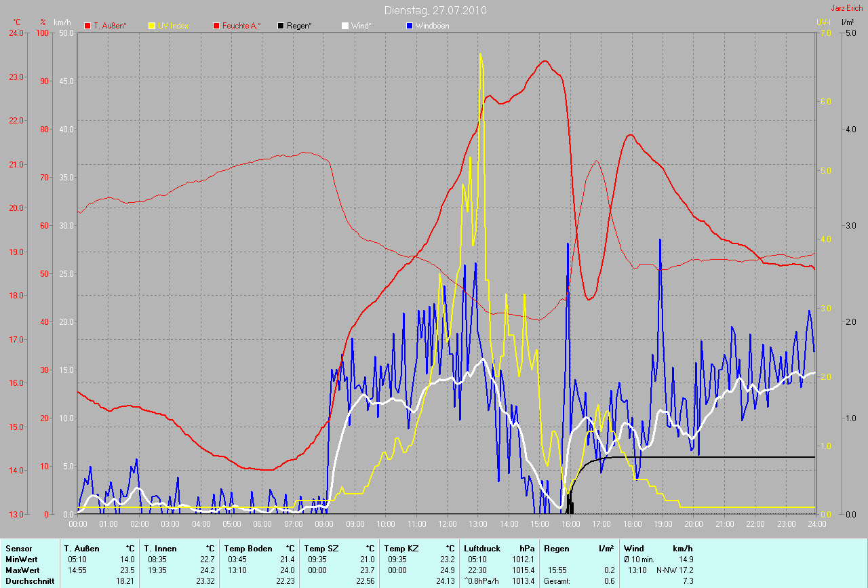Click the Temp KZ average "24.13"
Screen dimensions: 868x588
[x=445, y=581]
